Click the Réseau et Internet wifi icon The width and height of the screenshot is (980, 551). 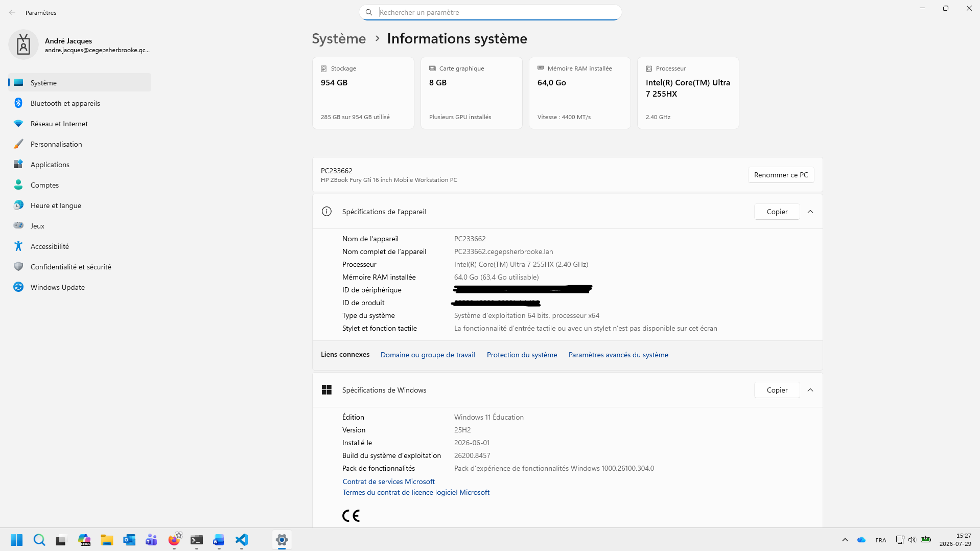click(18, 123)
